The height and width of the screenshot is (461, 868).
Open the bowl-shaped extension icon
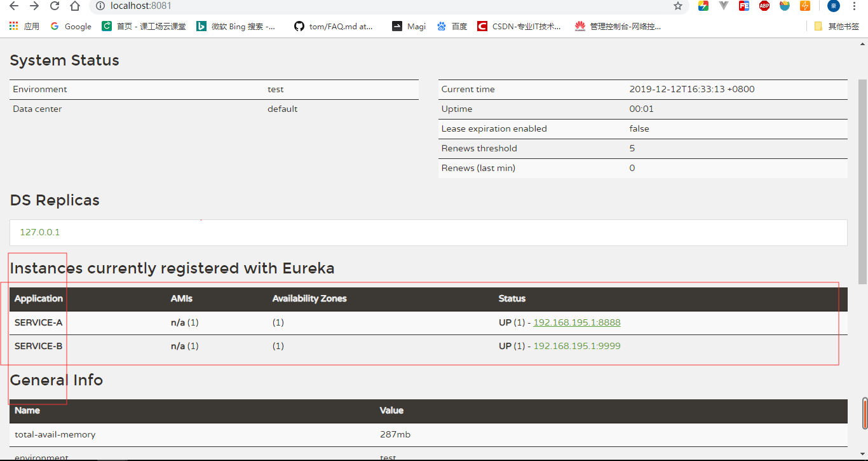coord(785,6)
